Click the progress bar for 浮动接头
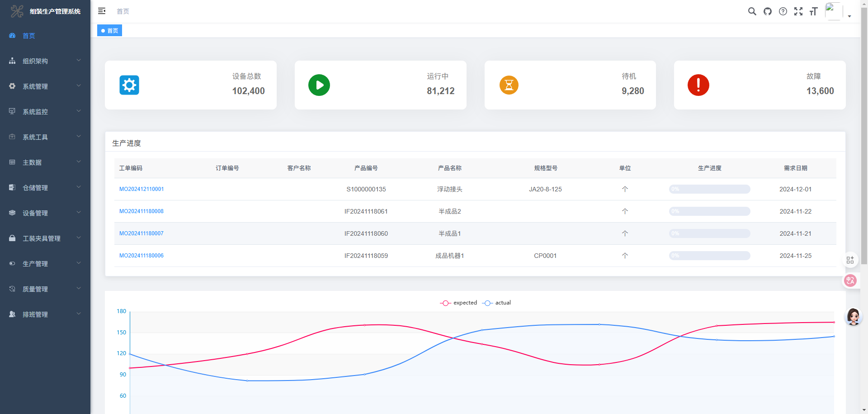Screen dimensions: 868x414 pyautogui.click(x=709, y=189)
